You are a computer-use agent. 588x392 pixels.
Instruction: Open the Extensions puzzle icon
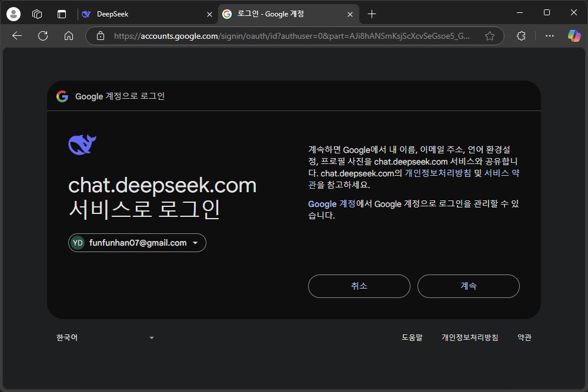tap(521, 36)
